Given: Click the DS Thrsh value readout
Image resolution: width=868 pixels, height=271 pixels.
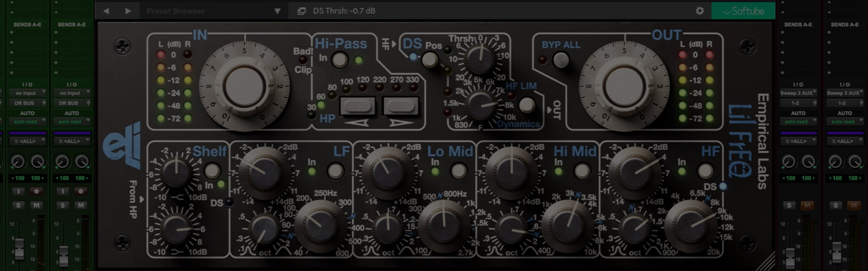Looking at the screenshot, I should point(344,11).
